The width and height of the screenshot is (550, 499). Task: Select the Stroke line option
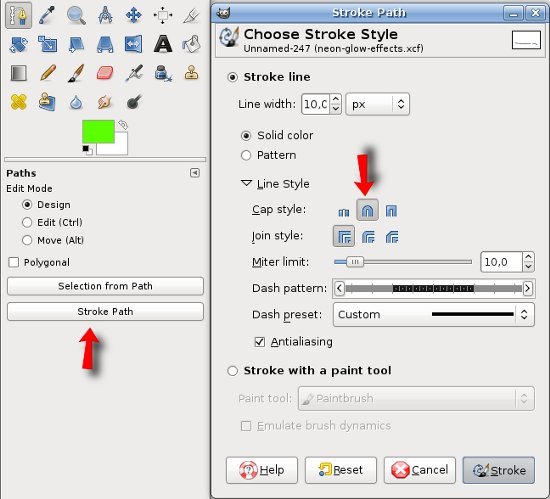click(232, 77)
